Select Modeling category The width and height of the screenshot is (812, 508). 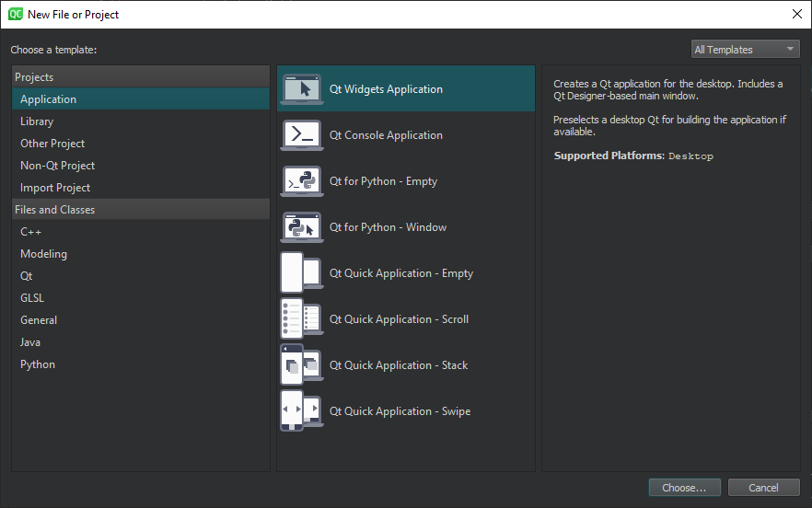click(141, 254)
